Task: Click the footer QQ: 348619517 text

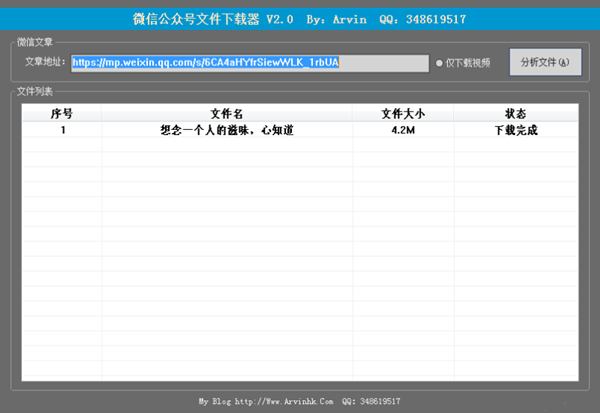Action: click(371, 401)
